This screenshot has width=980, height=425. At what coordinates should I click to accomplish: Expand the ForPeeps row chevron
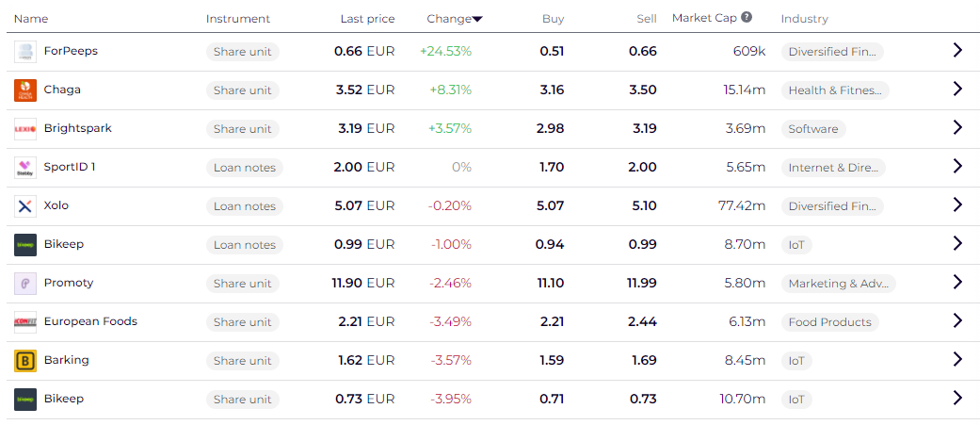[957, 51]
